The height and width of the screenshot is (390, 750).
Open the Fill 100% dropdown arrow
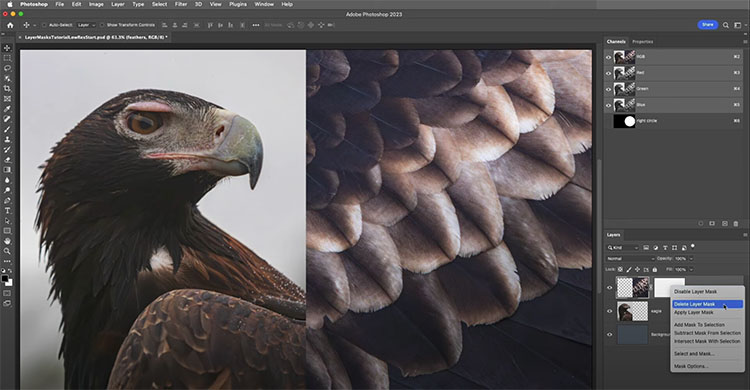point(691,269)
